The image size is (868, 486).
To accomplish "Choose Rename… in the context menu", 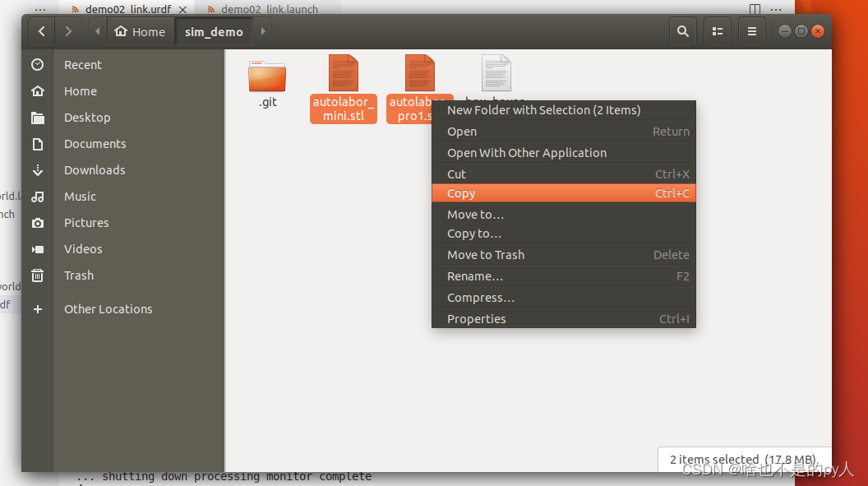I will point(564,276).
